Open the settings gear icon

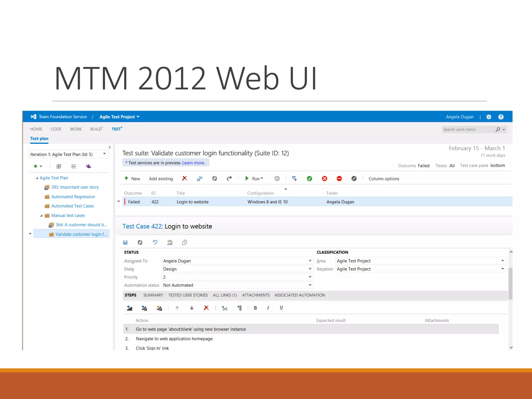pyautogui.click(x=489, y=117)
